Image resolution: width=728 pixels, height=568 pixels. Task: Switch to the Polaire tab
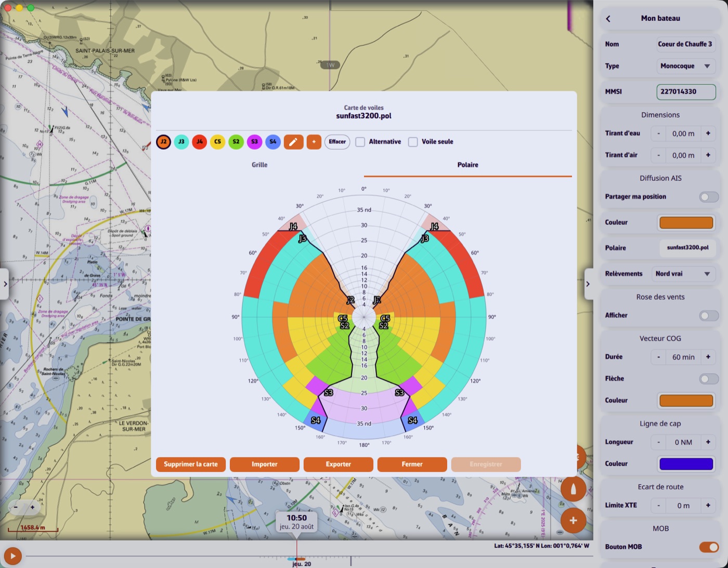[468, 165]
